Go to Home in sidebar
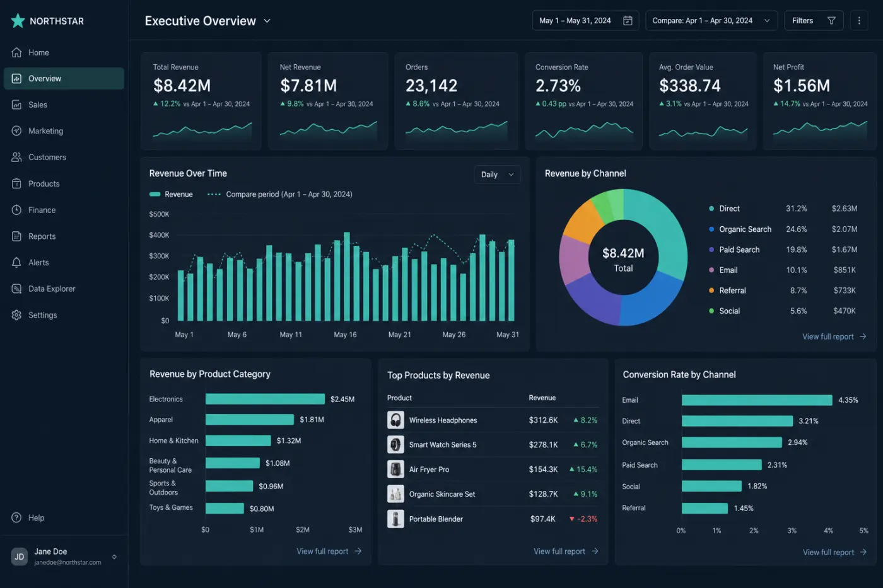This screenshot has height=588, width=883. [64, 52]
